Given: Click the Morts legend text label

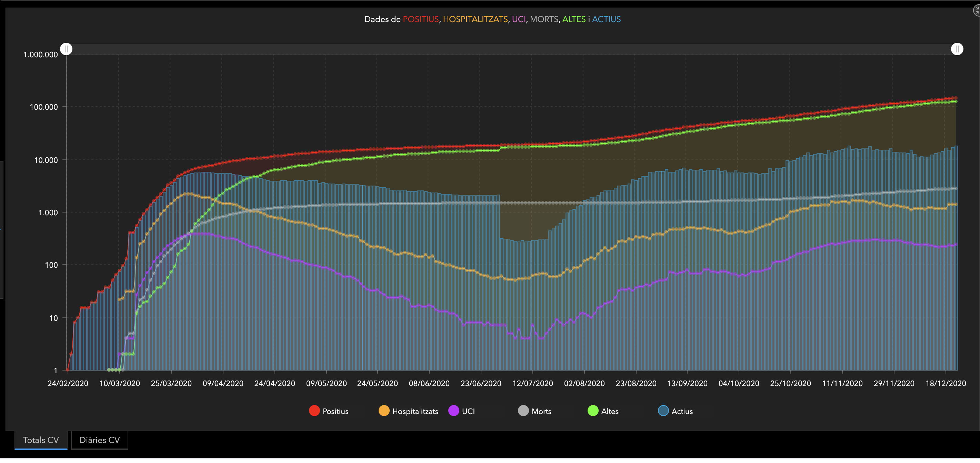Looking at the screenshot, I should 541,411.
